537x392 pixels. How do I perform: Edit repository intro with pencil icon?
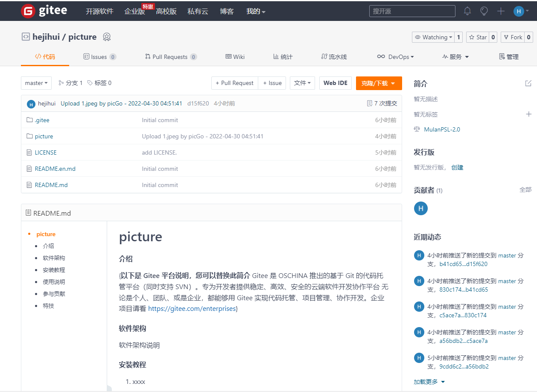pos(528,83)
